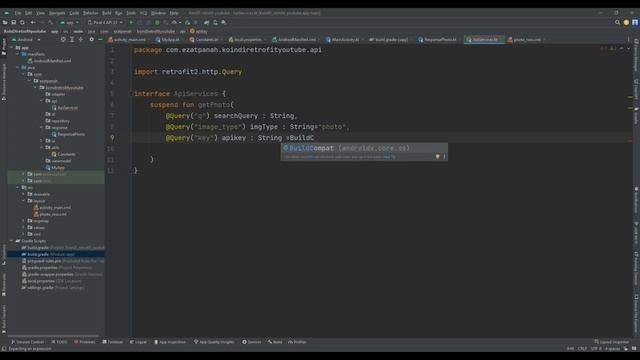Open the Terminal tool window
This screenshot has width=640, height=360.
[113, 342]
